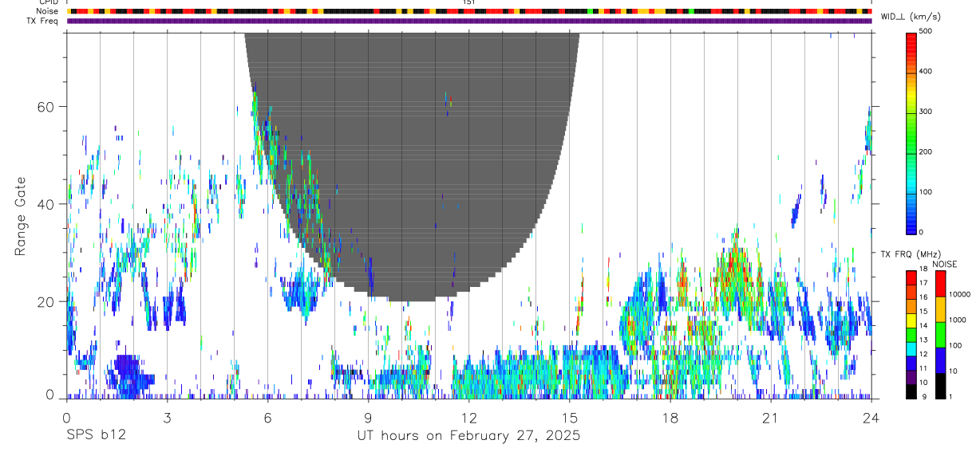Click the 'NOISE' legend title
This screenshot has width=980, height=452.
[x=945, y=264]
